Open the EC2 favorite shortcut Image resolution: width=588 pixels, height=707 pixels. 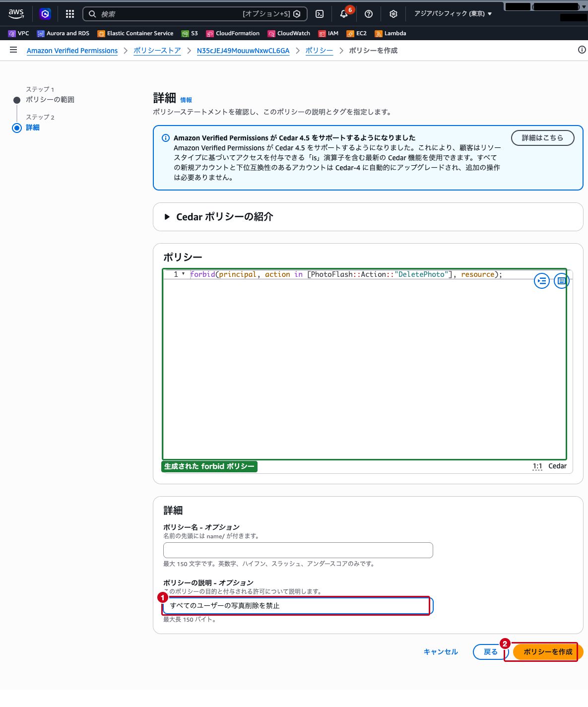(356, 33)
